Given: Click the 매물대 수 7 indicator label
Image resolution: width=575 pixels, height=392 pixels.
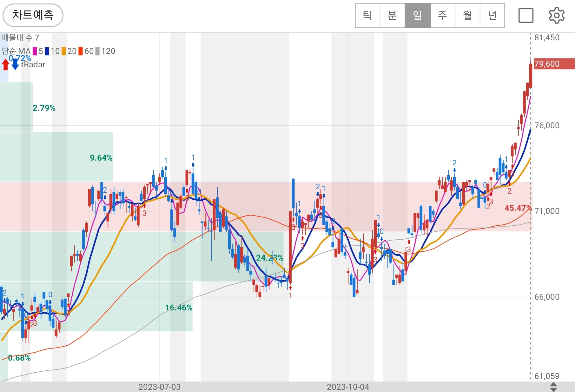Looking at the screenshot, I should pos(21,38).
